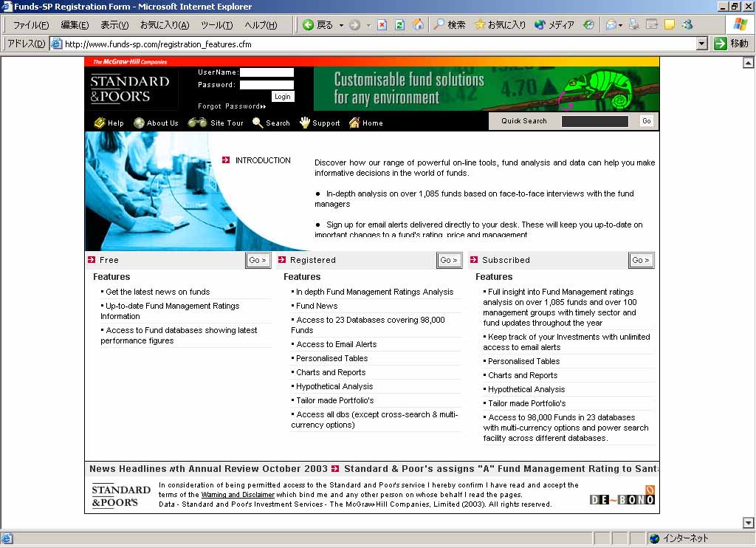Expand the Mail icon dropdown arrow

coord(620,25)
